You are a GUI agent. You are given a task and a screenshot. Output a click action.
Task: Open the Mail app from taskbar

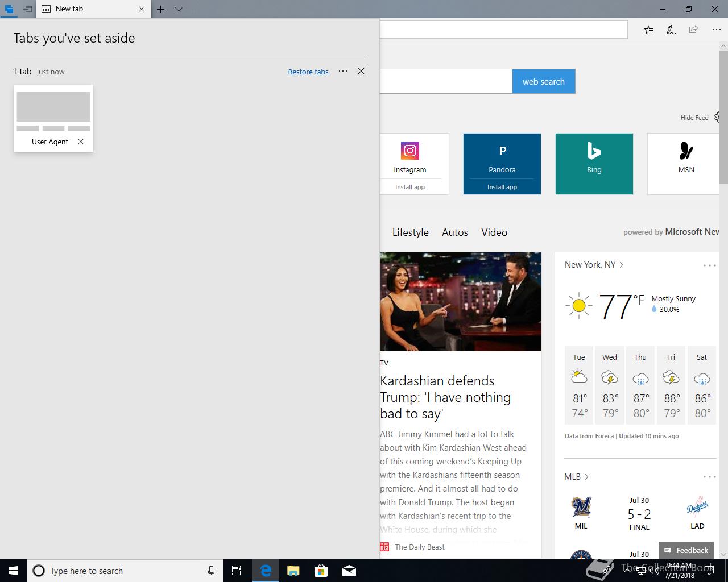[349, 571]
